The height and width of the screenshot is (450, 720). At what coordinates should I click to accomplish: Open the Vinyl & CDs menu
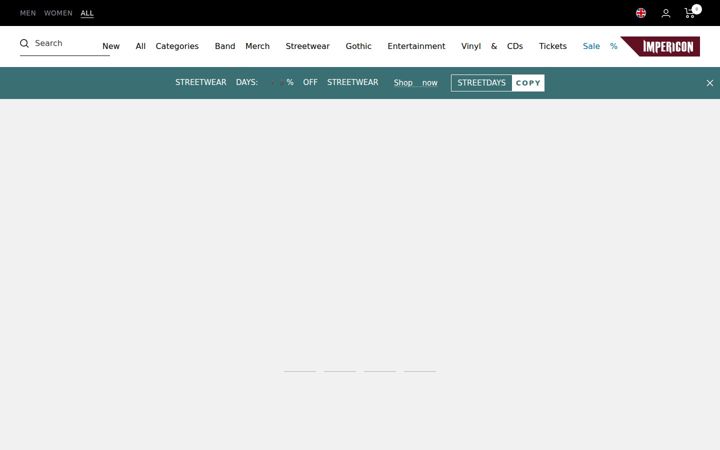[492, 46]
